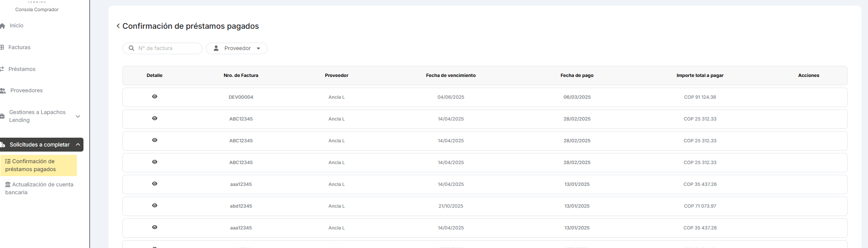The image size is (868, 248).
Task: Click the back arrow beside page title
Action: 118,26
